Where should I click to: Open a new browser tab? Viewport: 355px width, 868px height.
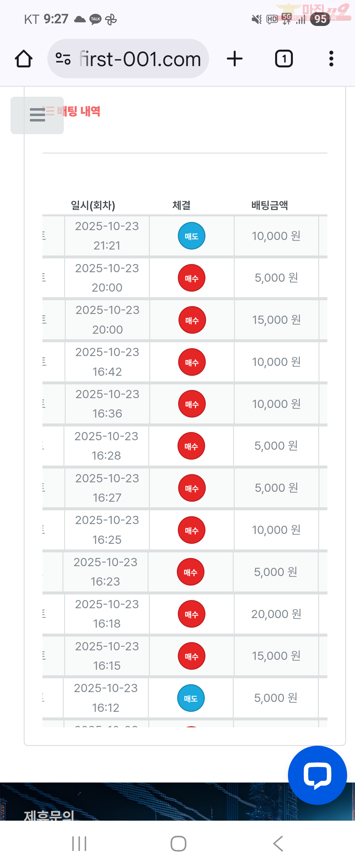(234, 59)
